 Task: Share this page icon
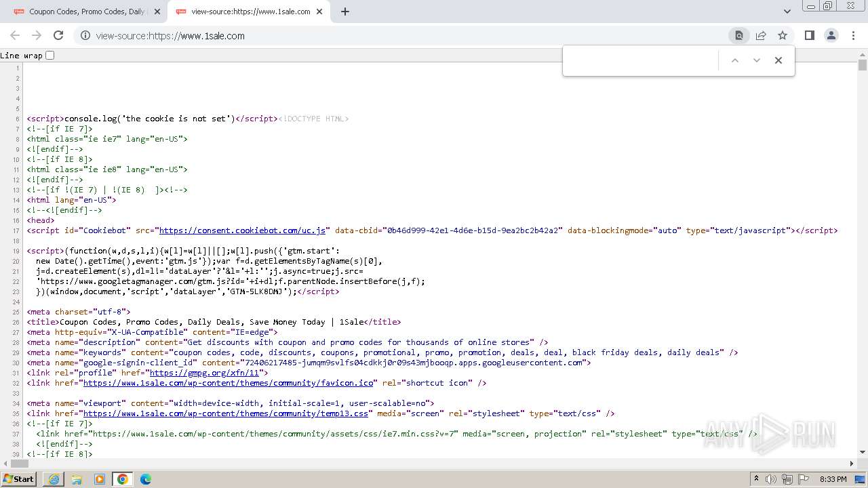pos(761,35)
